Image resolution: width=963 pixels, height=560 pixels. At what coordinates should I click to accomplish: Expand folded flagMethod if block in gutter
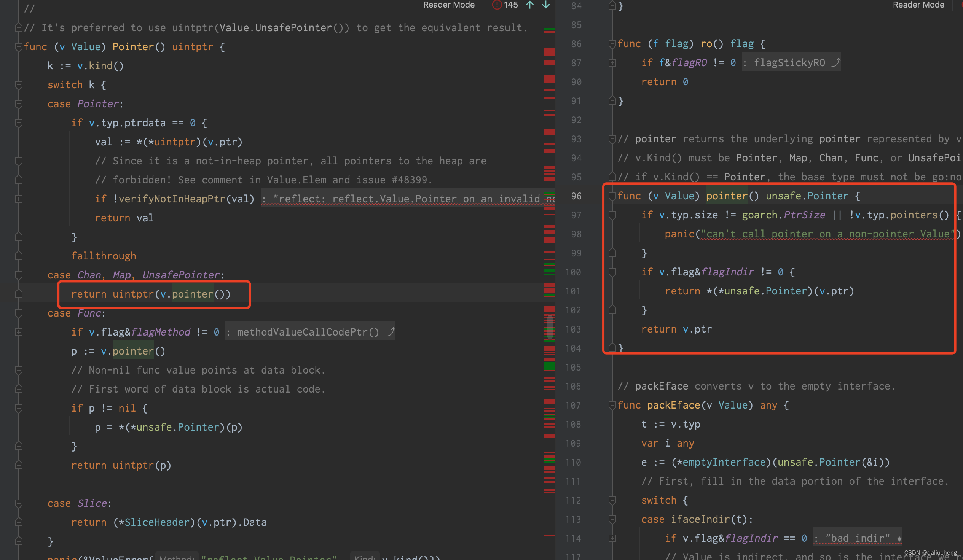18,332
